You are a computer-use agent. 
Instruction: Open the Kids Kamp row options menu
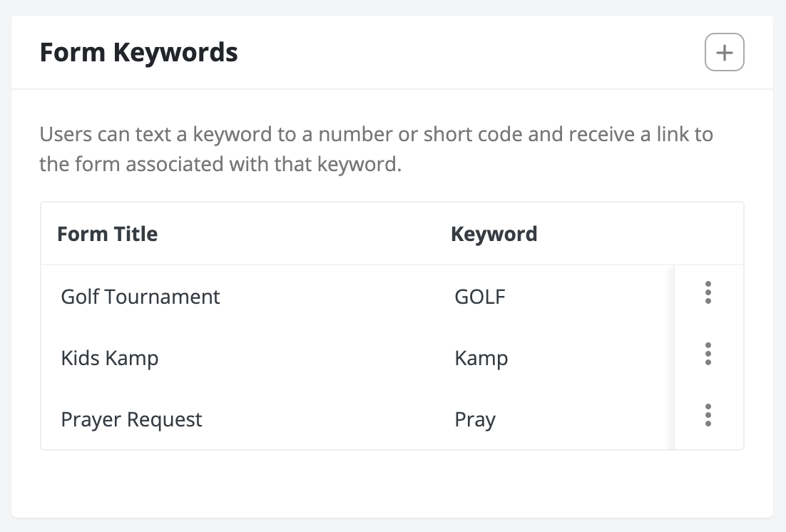pos(708,354)
